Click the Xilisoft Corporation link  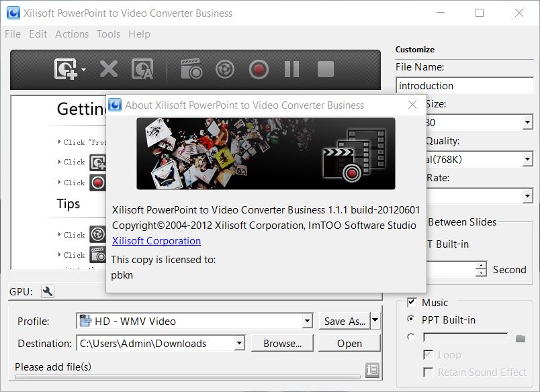point(156,241)
